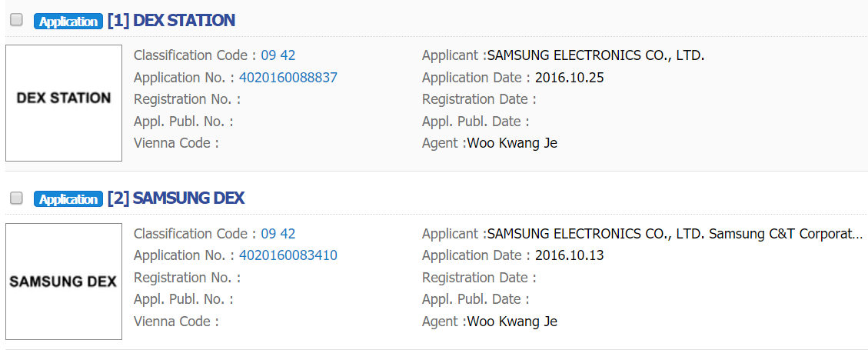Click applicant SAMSUNG ELECTRONICS CO., LTD. for DEX STATION

596,55
